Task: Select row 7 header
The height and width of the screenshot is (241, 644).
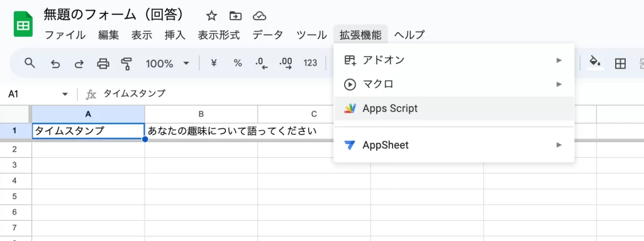Action: pyautogui.click(x=16, y=228)
